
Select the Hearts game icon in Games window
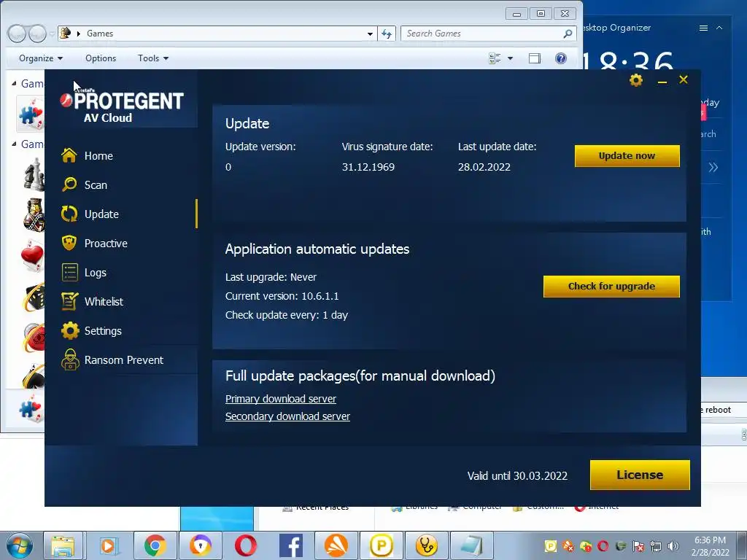point(32,254)
